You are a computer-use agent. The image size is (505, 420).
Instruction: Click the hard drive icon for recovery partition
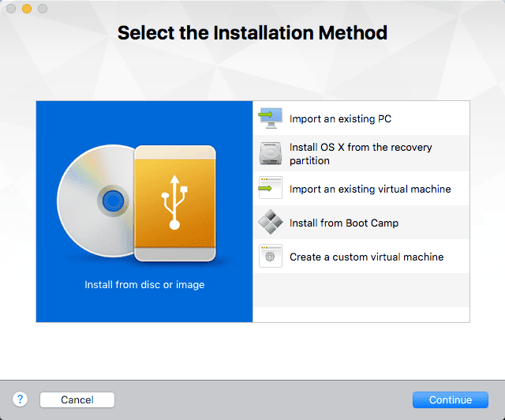coord(271,153)
